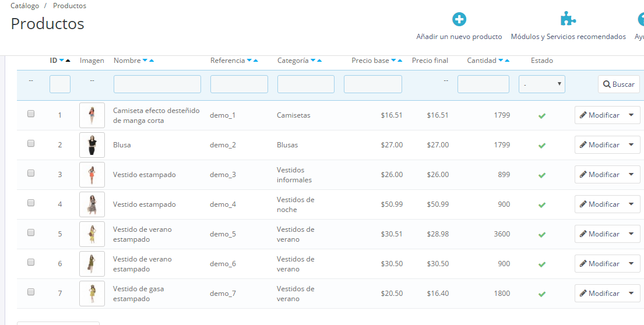Open the Estado filter dropdown
Screen dimensions: 644x325
coord(541,84)
